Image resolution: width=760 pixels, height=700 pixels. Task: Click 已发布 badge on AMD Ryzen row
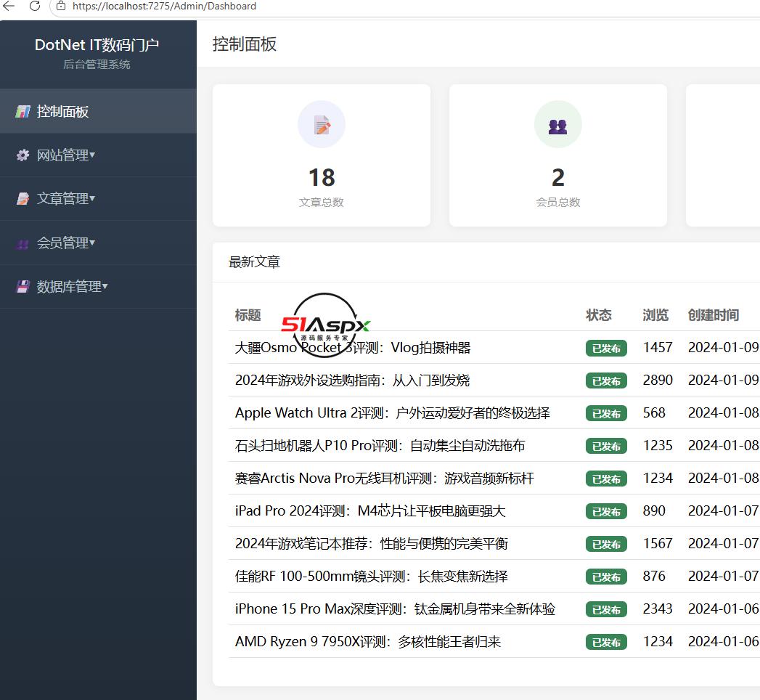click(x=606, y=642)
